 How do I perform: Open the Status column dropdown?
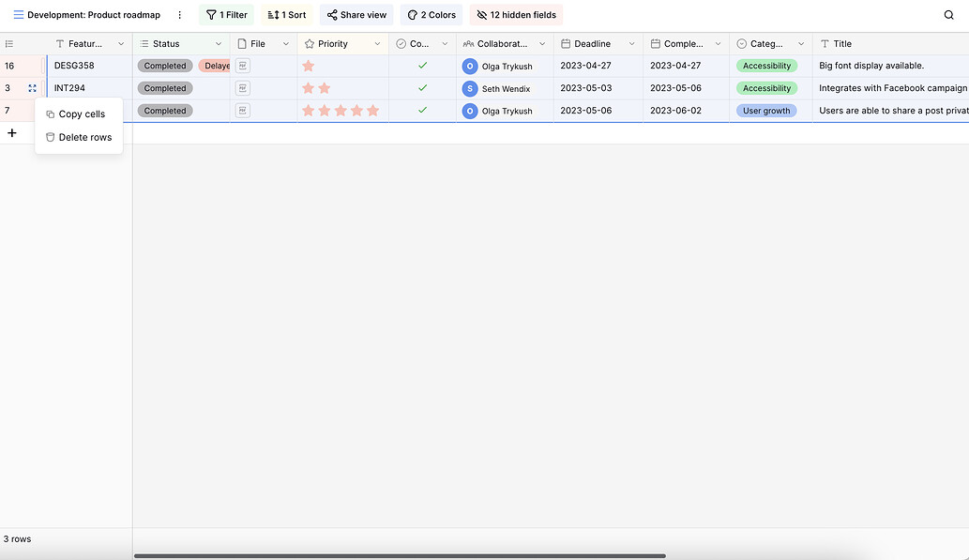[218, 43]
